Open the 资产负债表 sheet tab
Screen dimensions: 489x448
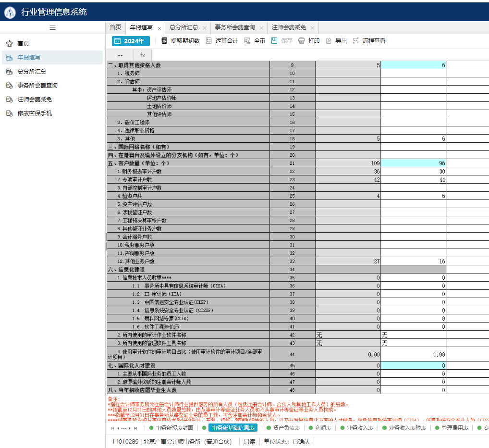(286, 428)
